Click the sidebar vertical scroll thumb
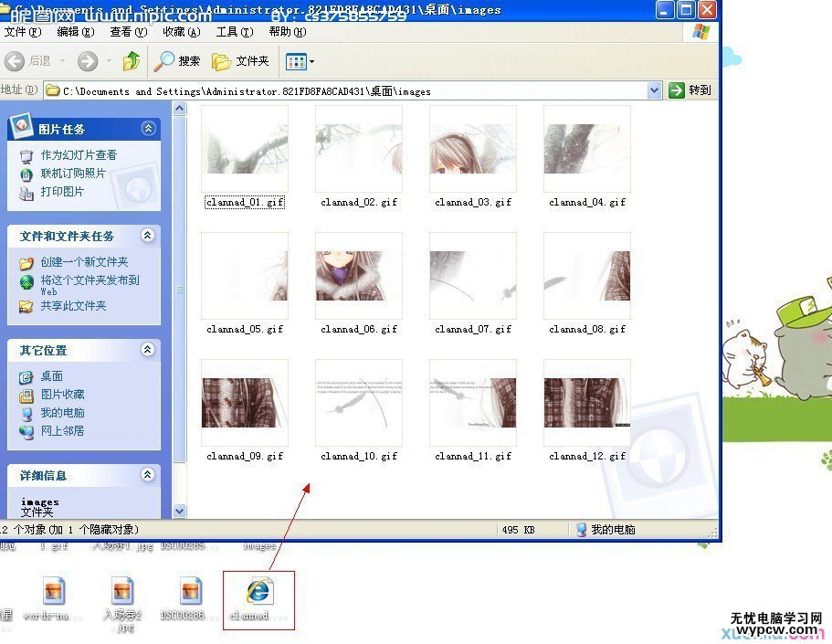 pos(179,290)
